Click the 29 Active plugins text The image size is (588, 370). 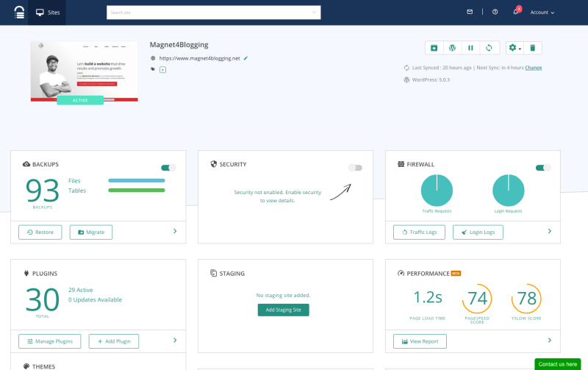[81, 290]
